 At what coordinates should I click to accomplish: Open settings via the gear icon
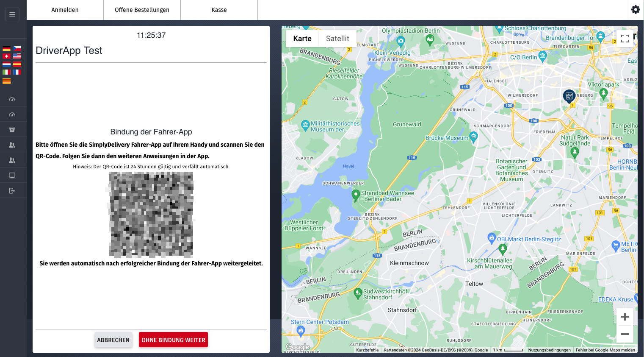click(636, 9)
